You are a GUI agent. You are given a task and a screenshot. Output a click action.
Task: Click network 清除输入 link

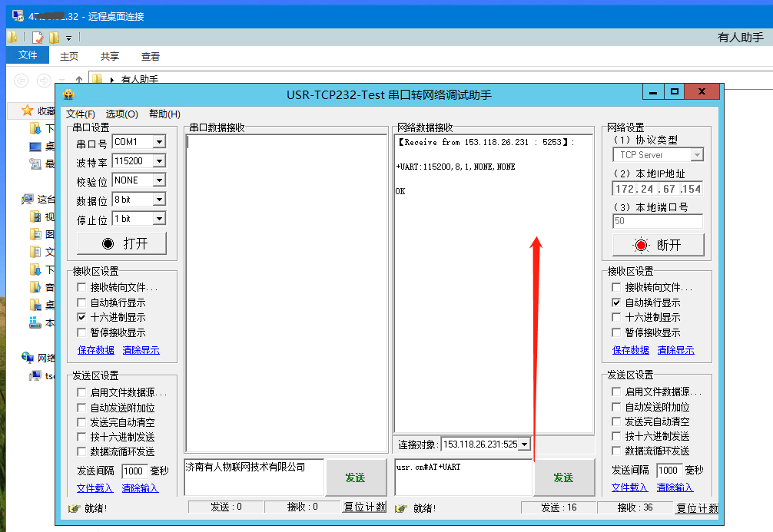pos(675,487)
